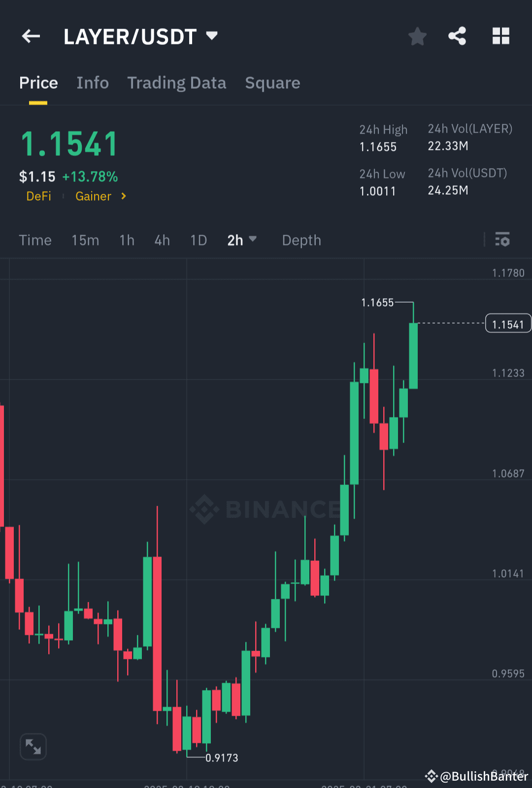Expand the Gainer category link
The height and width of the screenshot is (788, 532).
click(94, 196)
